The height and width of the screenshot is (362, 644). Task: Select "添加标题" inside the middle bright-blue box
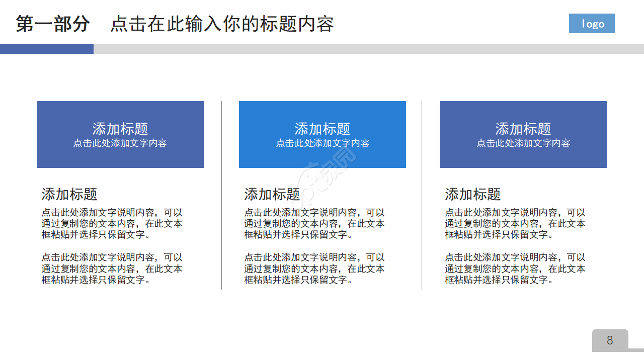323,129
